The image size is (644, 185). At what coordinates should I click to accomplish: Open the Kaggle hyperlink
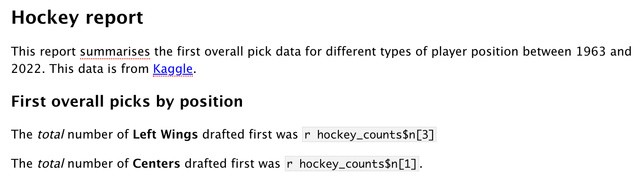pyautogui.click(x=173, y=70)
